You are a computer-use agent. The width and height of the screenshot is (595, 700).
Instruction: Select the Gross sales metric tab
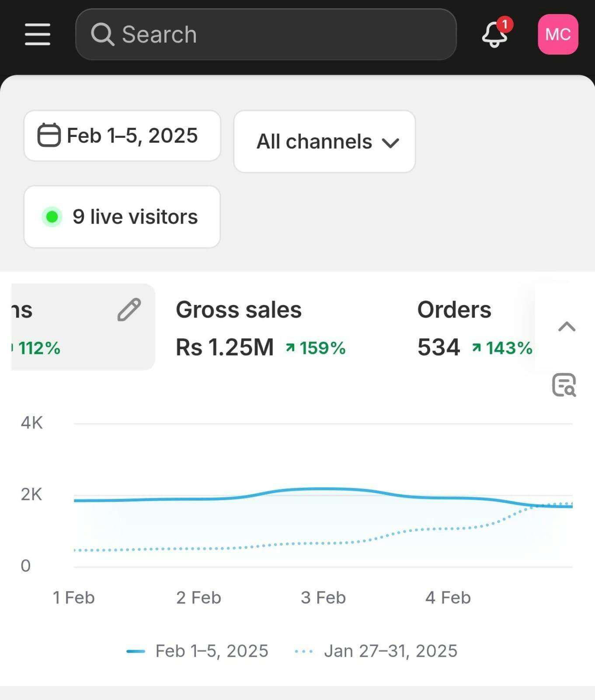tap(239, 310)
